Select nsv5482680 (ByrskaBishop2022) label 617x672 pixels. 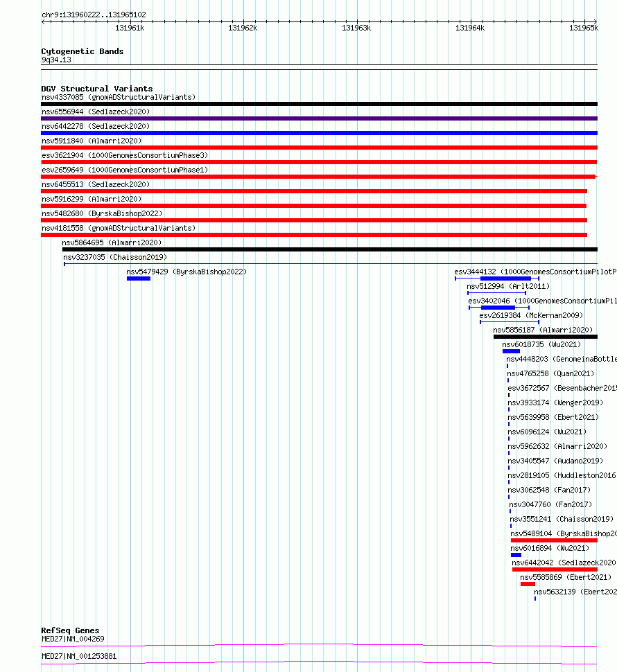tap(102, 214)
